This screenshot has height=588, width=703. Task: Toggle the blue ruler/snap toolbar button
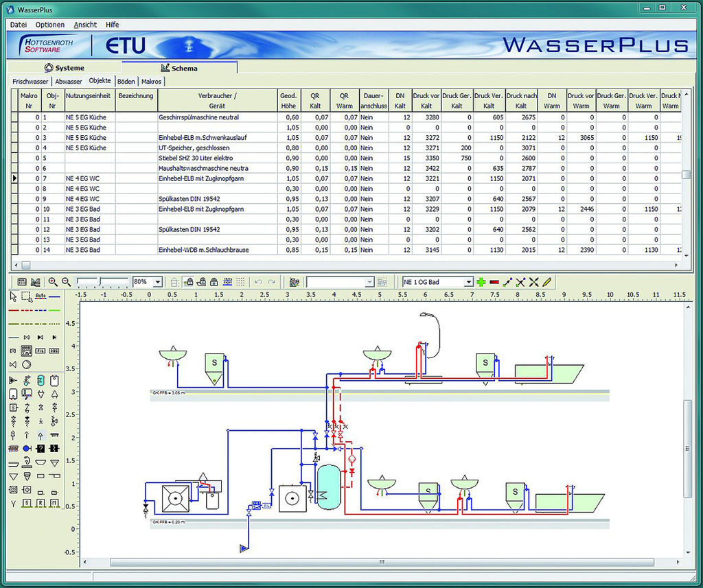click(x=227, y=282)
